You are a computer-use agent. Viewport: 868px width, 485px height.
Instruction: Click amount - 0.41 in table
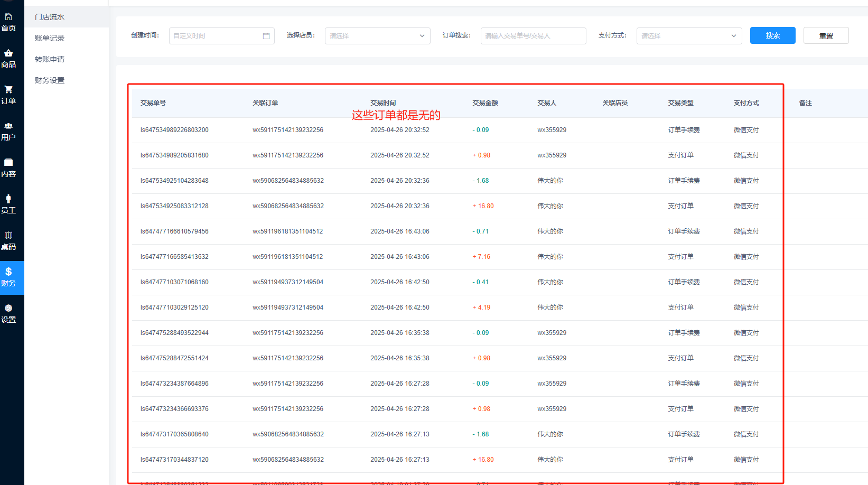point(481,282)
